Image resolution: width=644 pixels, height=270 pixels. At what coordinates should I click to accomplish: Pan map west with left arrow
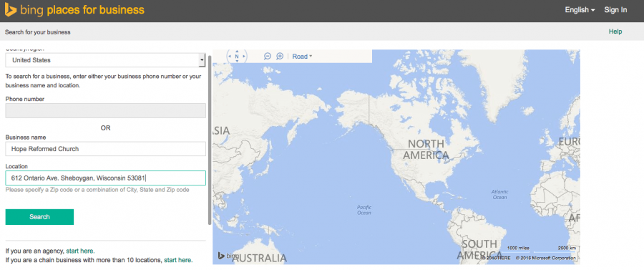pyautogui.click(x=229, y=57)
